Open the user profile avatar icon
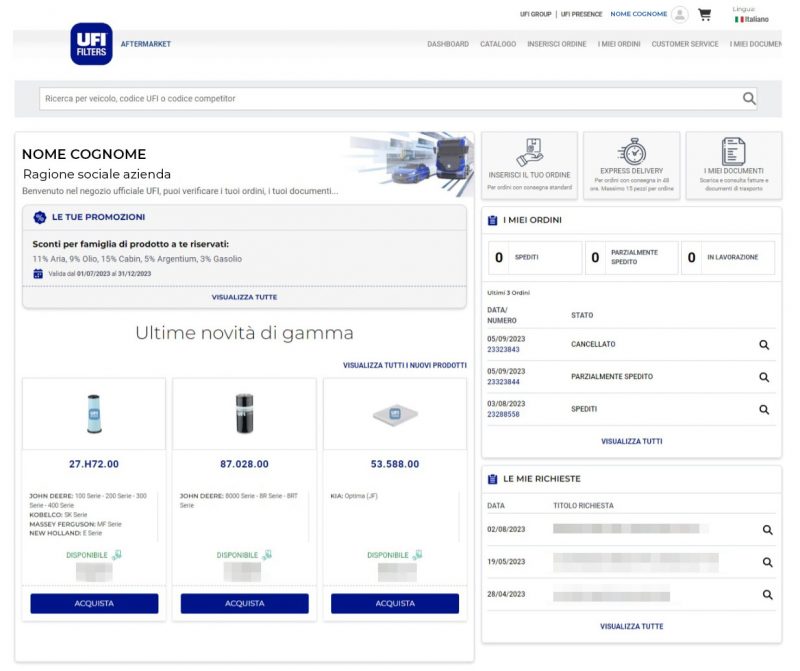Image resolution: width=800 pixels, height=671 pixels. [680, 14]
